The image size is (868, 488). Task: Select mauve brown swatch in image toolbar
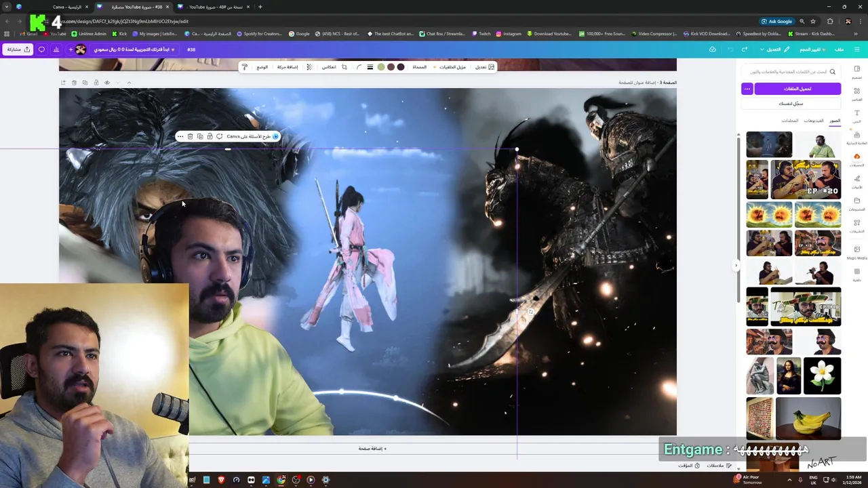[391, 67]
